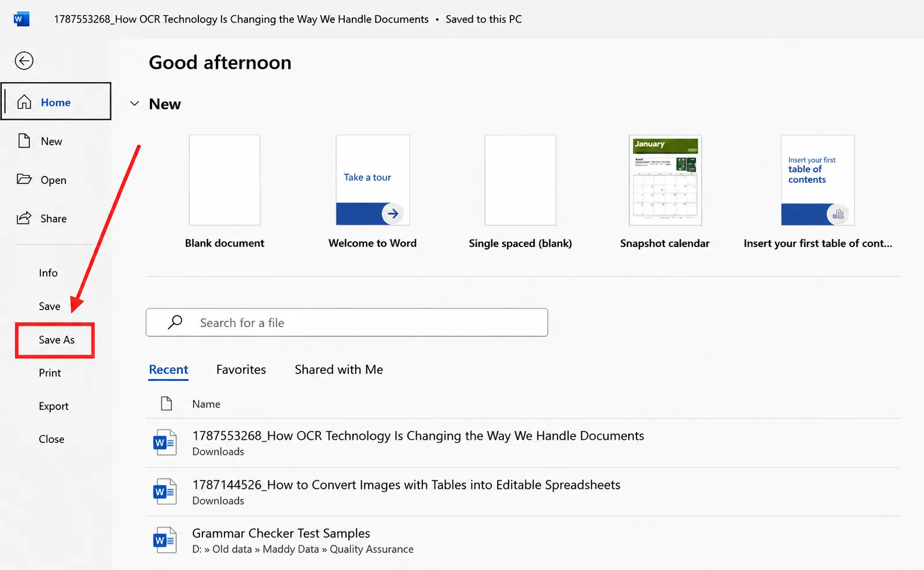This screenshot has height=570, width=924.
Task: Click the back arrow to return to the document
Action: 24,61
